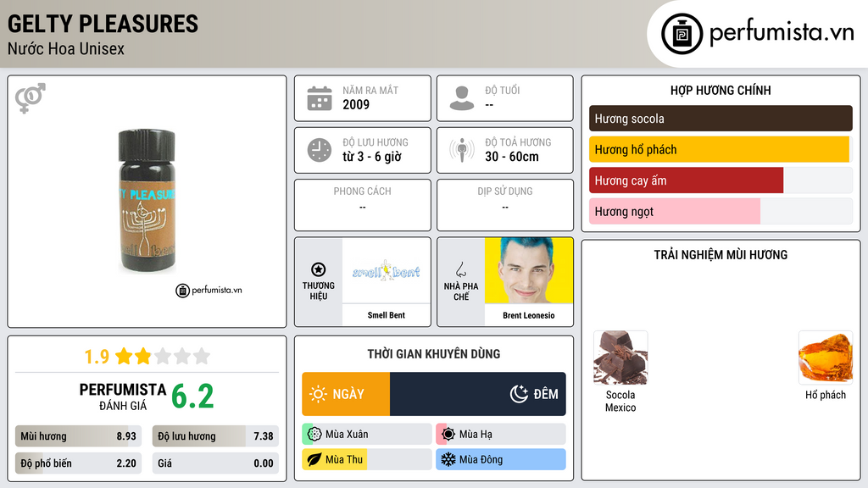
Task: Click the GELTY PLEASURES title
Action: (103, 24)
